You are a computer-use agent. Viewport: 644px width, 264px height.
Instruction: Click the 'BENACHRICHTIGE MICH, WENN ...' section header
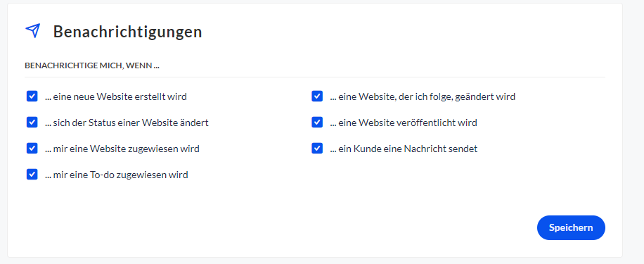click(92, 65)
